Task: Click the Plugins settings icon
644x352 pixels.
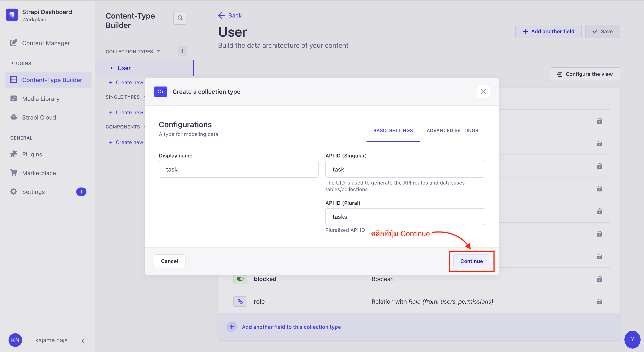Action: [x=13, y=154]
